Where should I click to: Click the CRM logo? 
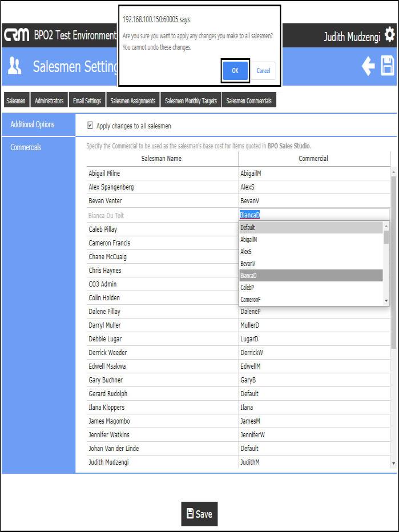(17, 35)
